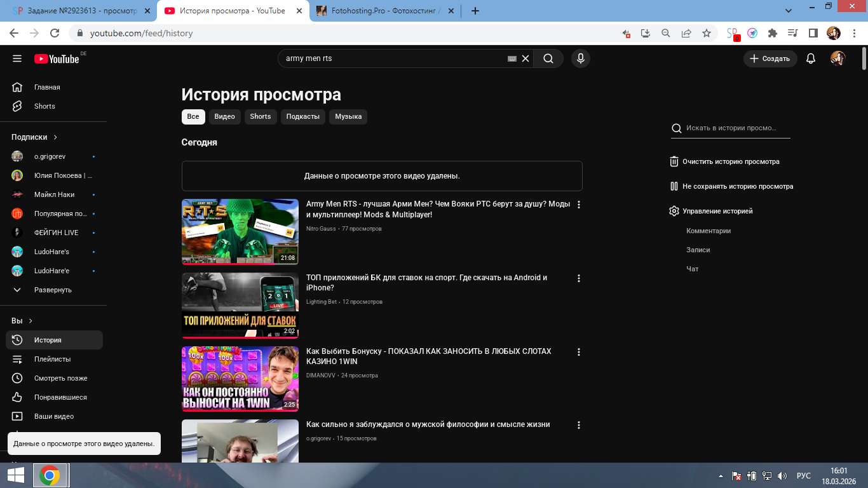868x488 pixels.
Task: Open the 'Комментарии' history link
Action: 709,231
